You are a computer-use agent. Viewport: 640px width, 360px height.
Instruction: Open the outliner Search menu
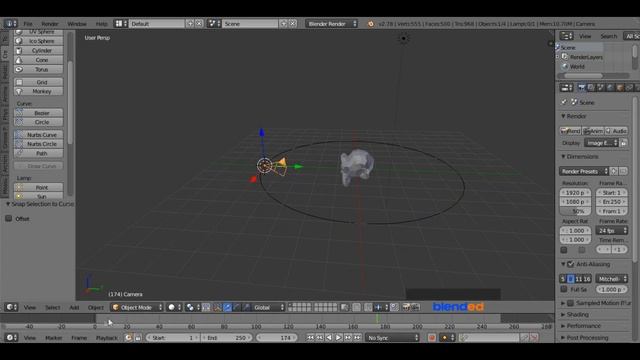(x=609, y=36)
